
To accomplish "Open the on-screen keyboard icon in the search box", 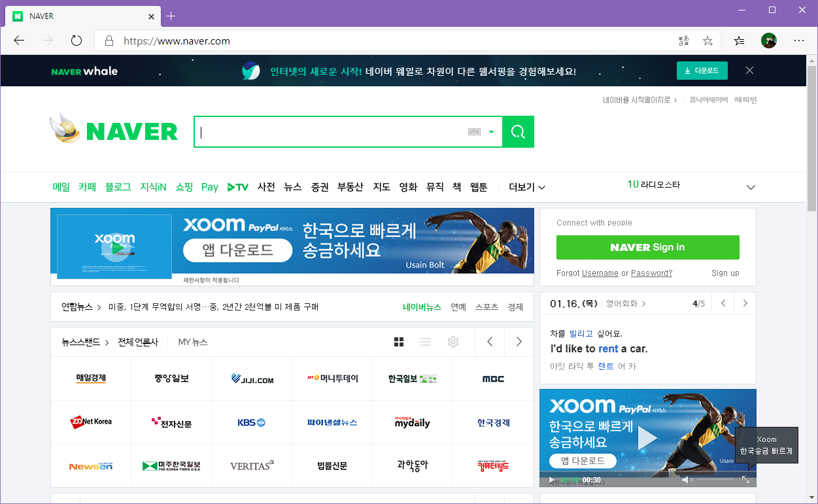I will point(474,132).
